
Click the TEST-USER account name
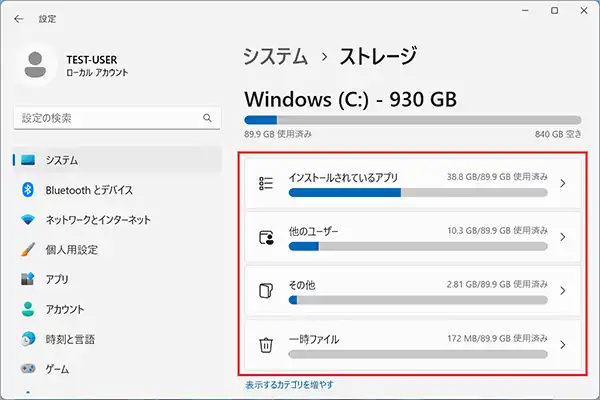coord(92,60)
